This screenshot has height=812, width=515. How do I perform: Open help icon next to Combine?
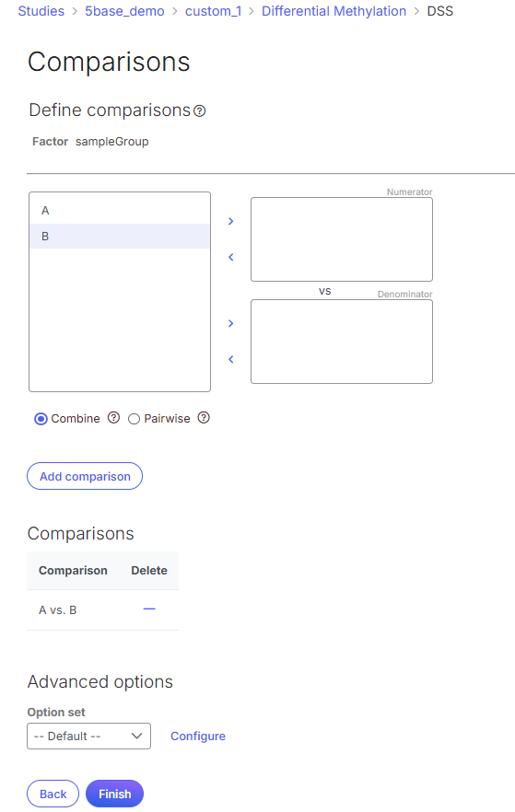[x=113, y=418]
